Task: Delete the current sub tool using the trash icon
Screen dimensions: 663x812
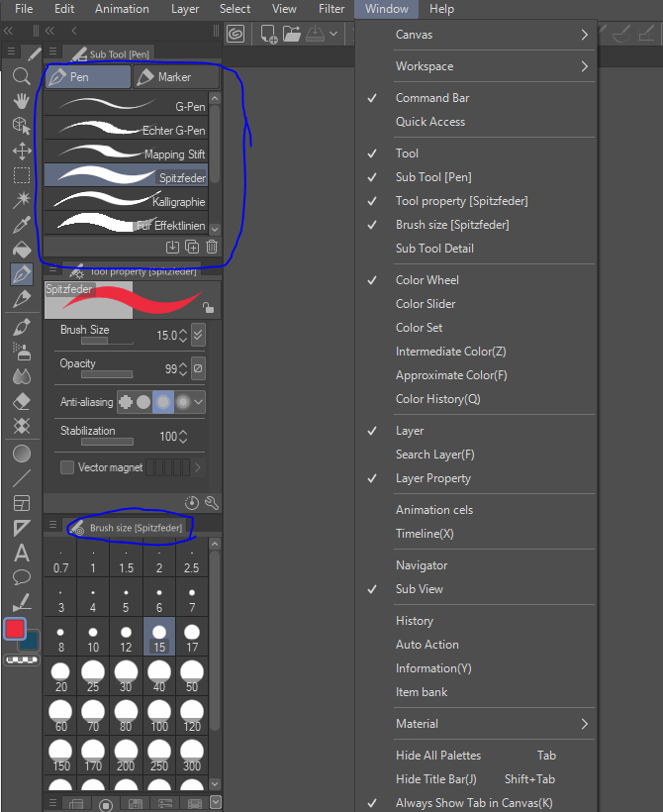Action: (212, 247)
